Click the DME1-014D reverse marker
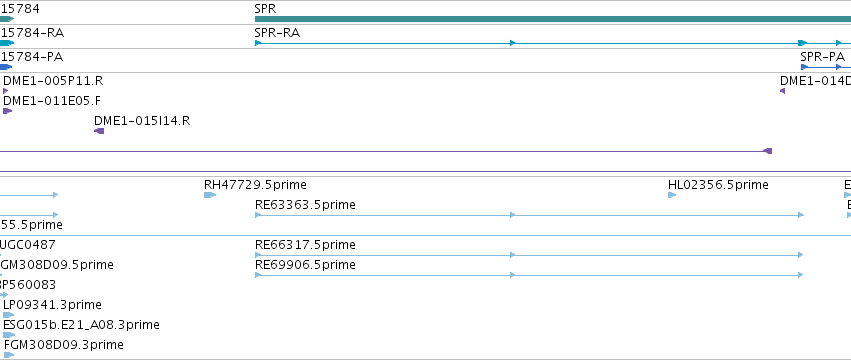 [783, 91]
